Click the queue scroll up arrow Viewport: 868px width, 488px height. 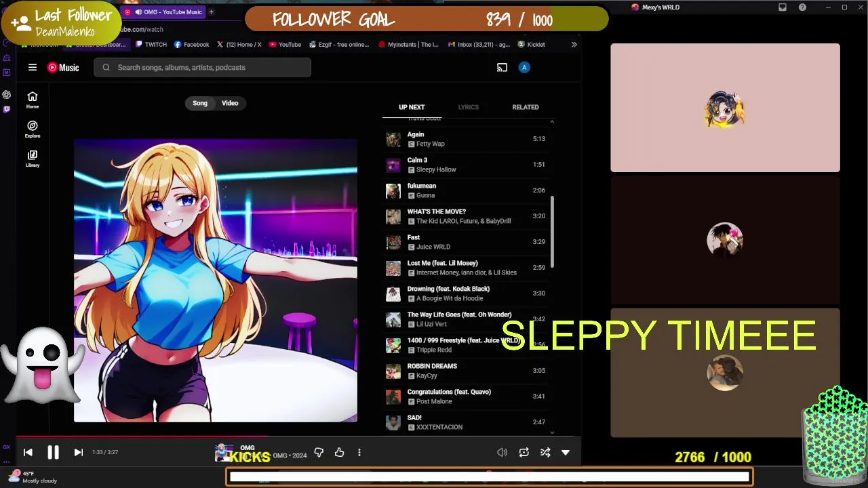click(x=552, y=121)
